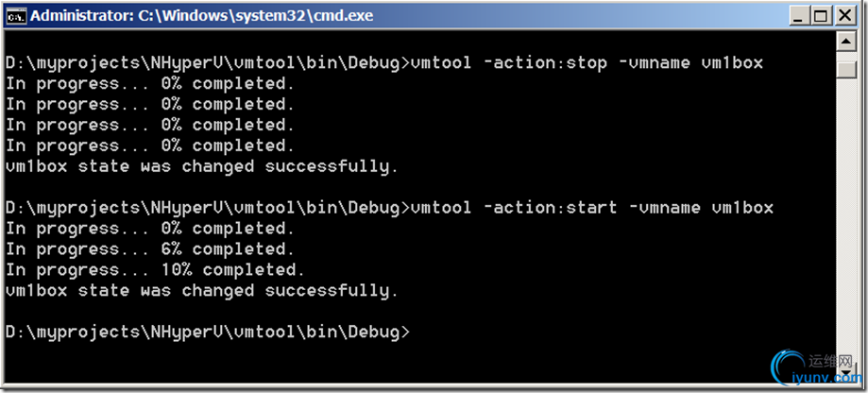The width and height of the screenshot is (868, 393).
Task: Click the '6% completed' progress line
Action: pyautogui.click(x=150, y=249)
